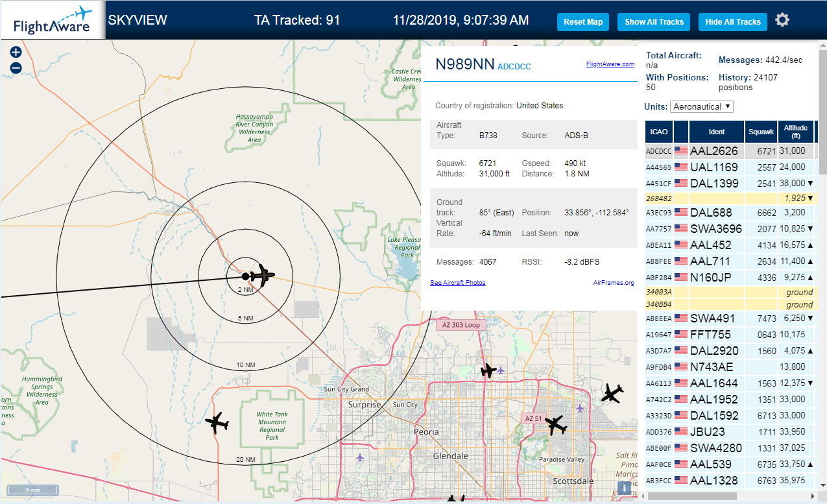Open the FlightAware.com link
The height and width of the screenshot is (504, 827).
[610, 64]
